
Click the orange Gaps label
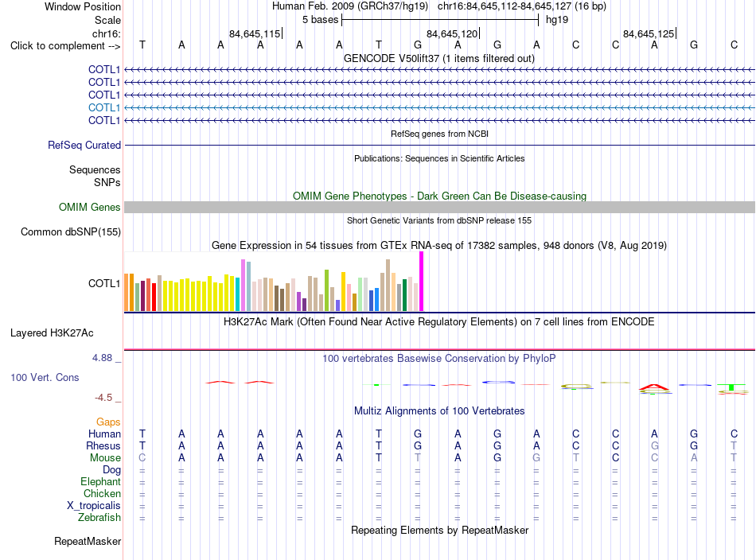(108, 422)
